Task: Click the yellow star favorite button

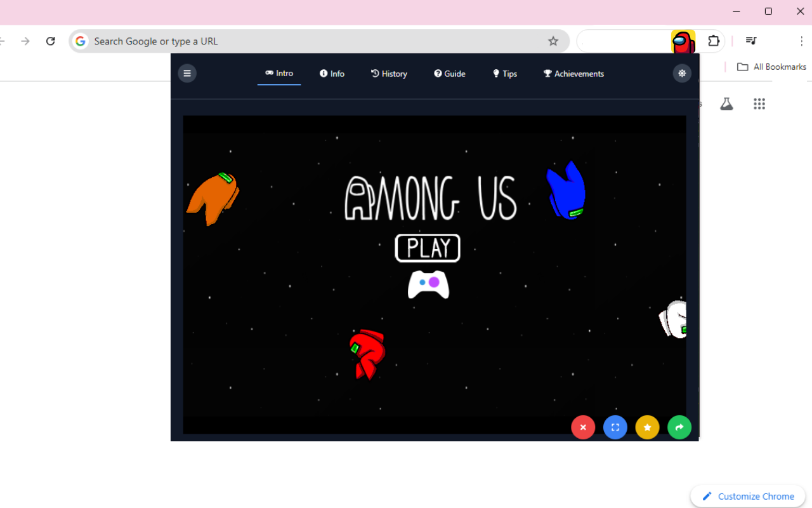Action: pos(647,427)
